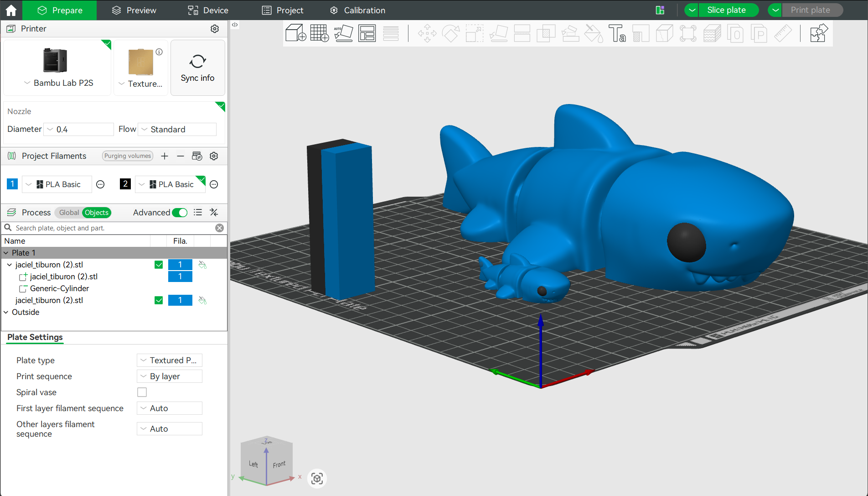This screenshot has height=496, width=868.
Task: Remove a filament with the minus icon
Action: [x=181, y=156]
